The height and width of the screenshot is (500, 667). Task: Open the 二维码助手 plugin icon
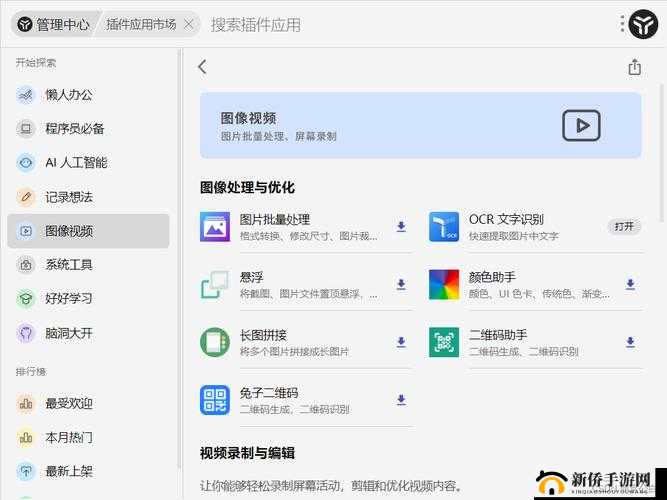point(444,342)
